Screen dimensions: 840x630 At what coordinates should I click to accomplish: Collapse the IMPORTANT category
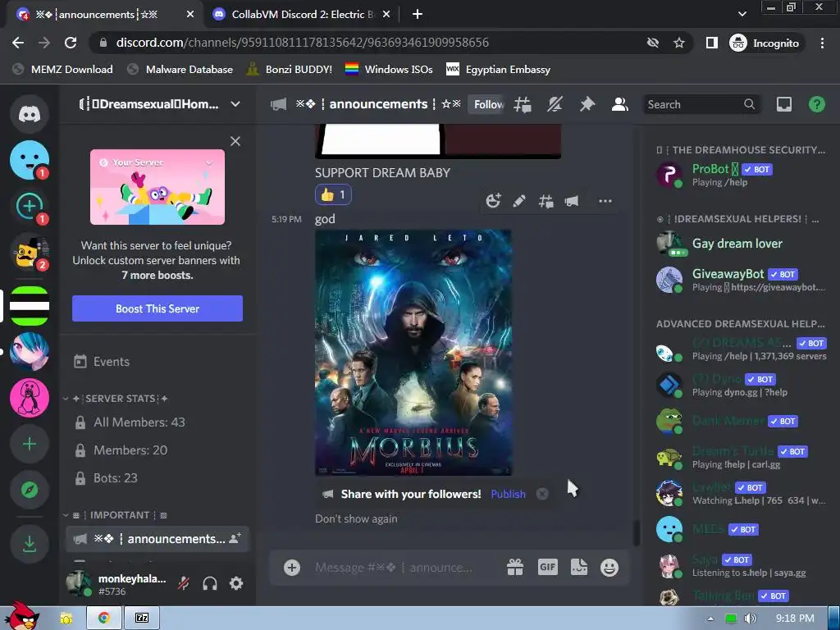tap(115, 515)
